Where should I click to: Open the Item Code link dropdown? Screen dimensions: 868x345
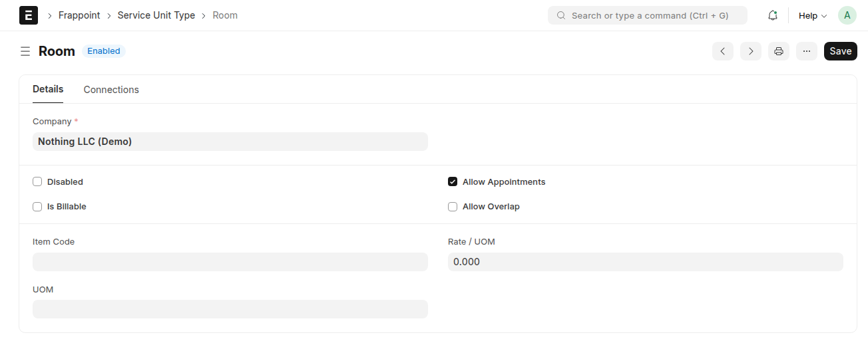coord(230,262)
